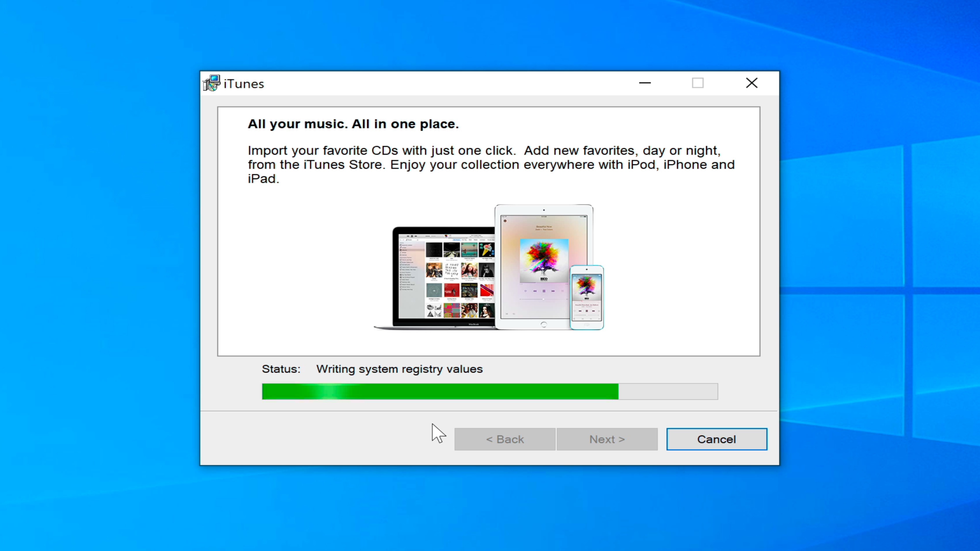Viewport: 980px width, 551px height.
Task: Close the iTunes setup dialog
Action: click(x=751, y=83)
